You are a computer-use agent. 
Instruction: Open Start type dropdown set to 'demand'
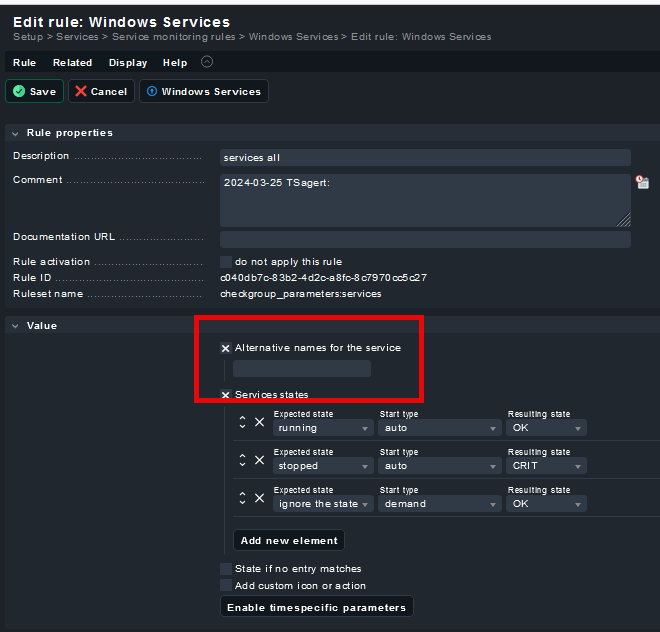tap(439, 504)
